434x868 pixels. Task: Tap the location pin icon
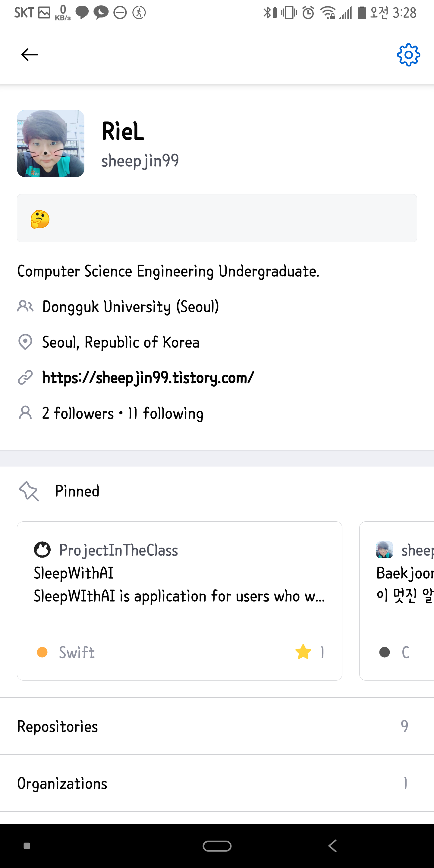[25, 342]
